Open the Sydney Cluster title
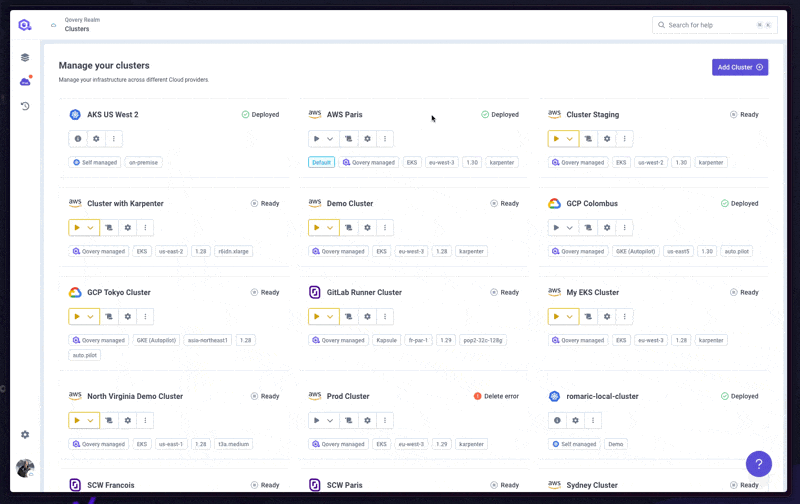 [x=592, y=485]
